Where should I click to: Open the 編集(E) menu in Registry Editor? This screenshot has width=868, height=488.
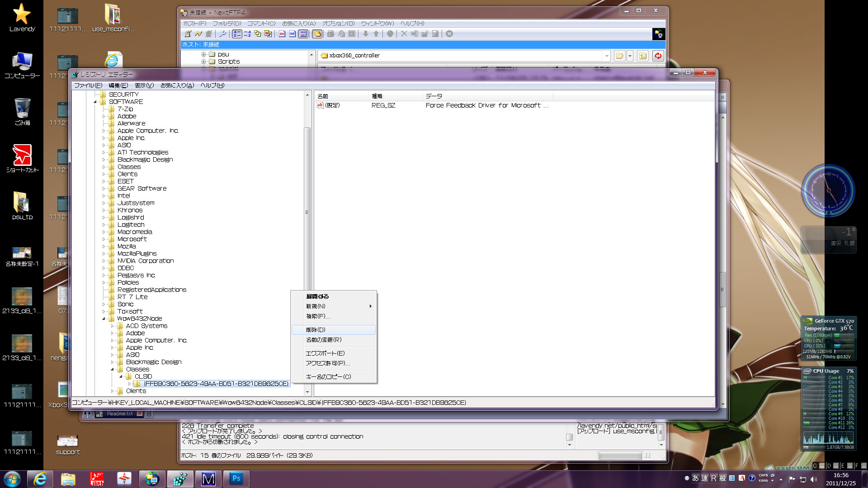click(x=118, y=85)
